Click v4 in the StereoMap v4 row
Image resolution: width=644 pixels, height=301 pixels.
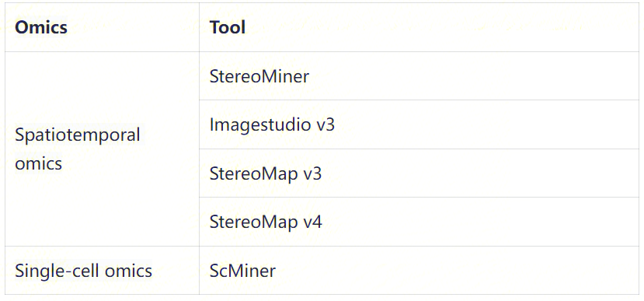[313, 222]
